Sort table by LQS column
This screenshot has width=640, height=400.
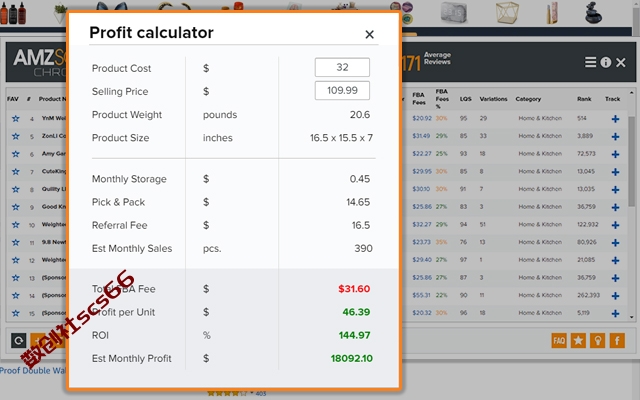(x=465, y=99)
